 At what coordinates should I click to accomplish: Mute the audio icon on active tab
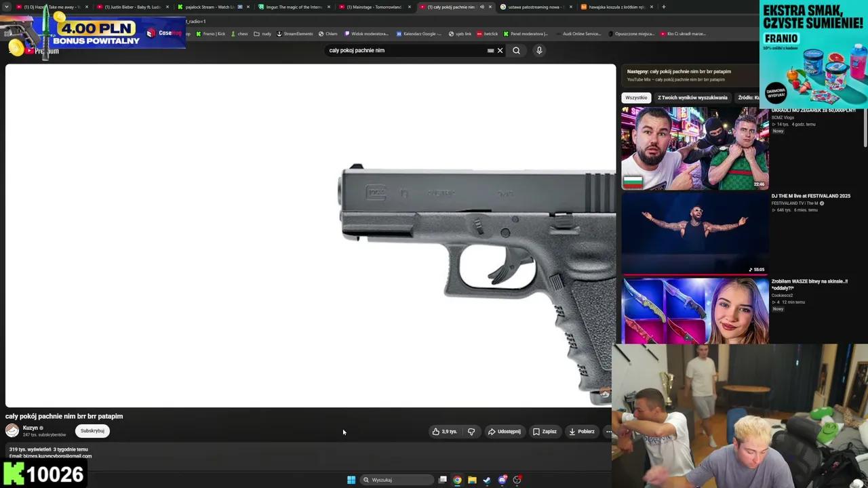click(x=482, y=7)
